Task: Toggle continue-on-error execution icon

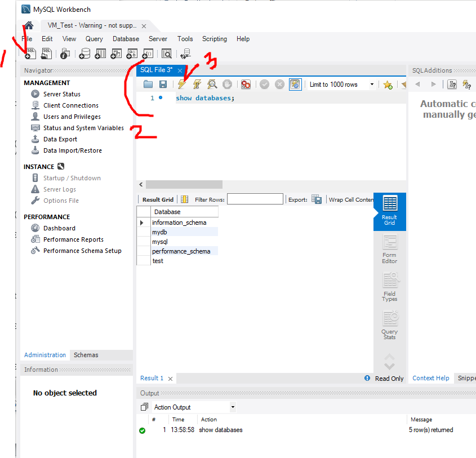Action: click(x=246, y=84)
